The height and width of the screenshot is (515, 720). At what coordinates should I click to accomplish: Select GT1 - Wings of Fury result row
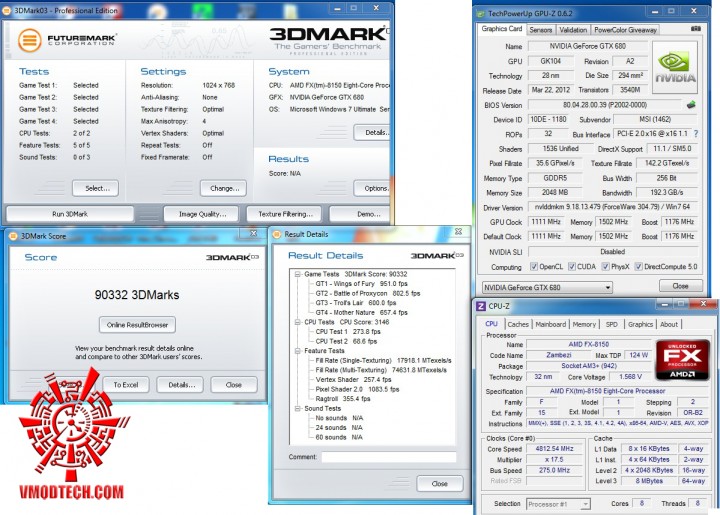pyautogui.click(x=361, y=284)
